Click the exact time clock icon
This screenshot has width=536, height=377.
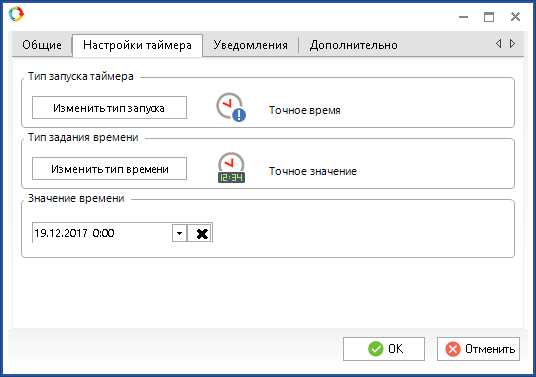[x=231, y=107]
